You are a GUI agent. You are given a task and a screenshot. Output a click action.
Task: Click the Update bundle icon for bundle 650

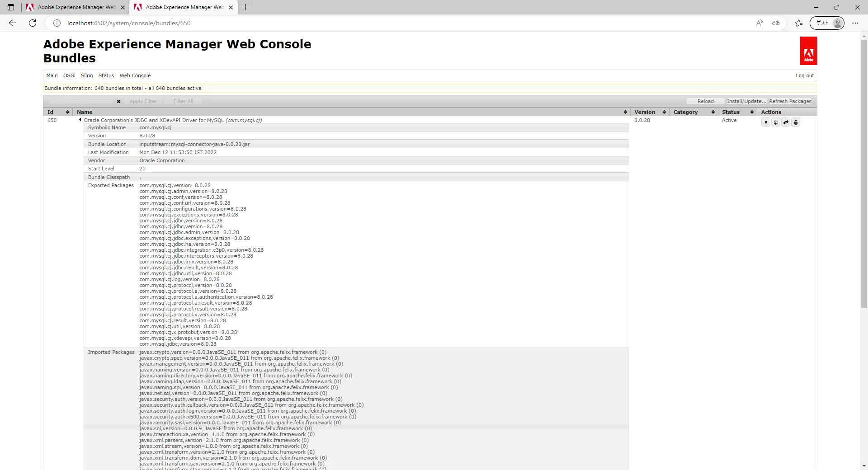pyautogui.click(x=786, y=122)
